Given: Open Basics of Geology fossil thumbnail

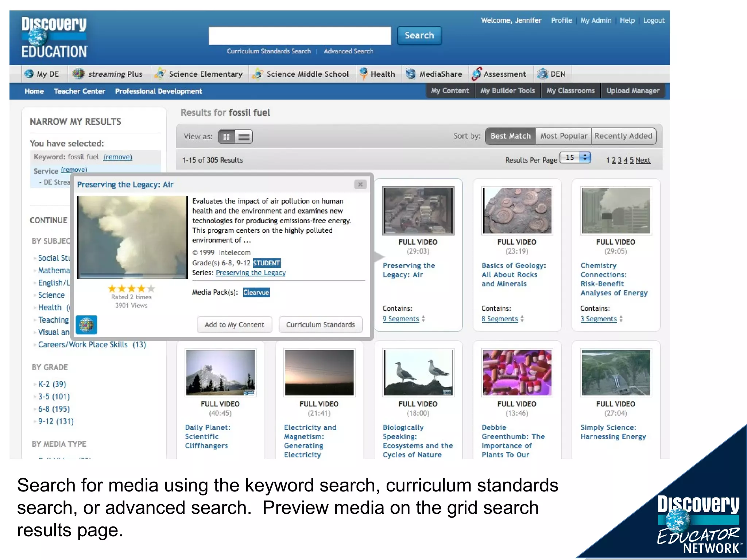Looking at the screenshot, I should (x=517, y=210).
